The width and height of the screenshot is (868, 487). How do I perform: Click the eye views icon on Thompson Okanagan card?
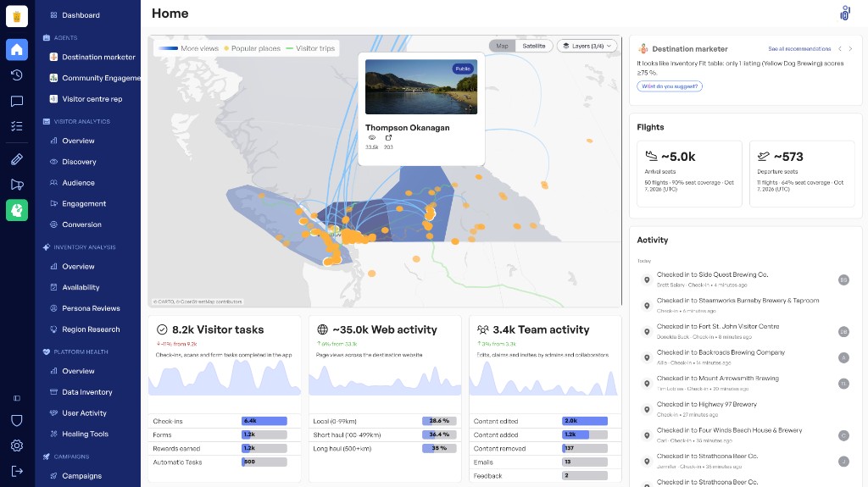[x=372, y=138]
